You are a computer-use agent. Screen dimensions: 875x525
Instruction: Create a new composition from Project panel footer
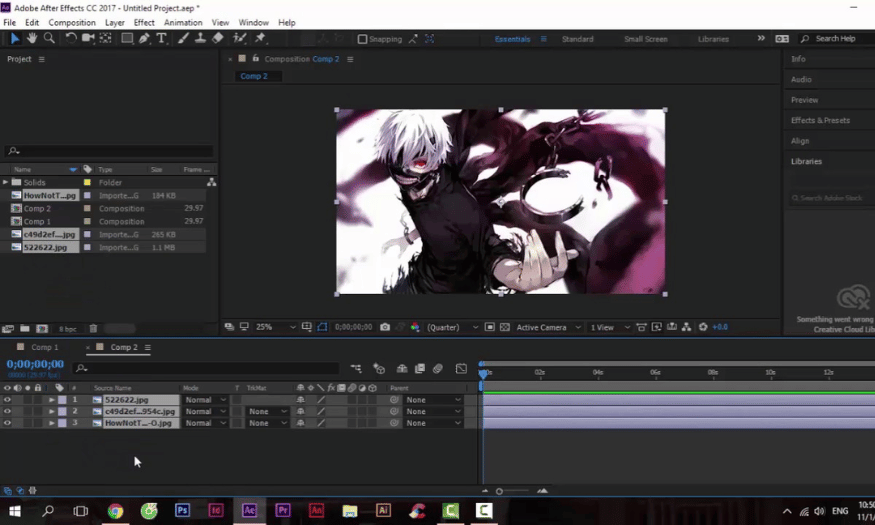42,329
